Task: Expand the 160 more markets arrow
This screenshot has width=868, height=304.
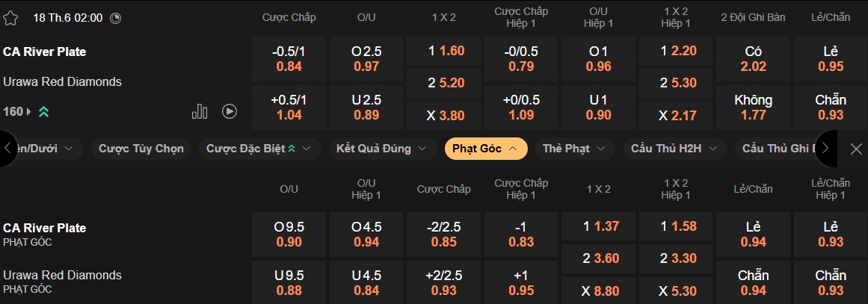Action: pyautogui.click(x=29, y=112)
